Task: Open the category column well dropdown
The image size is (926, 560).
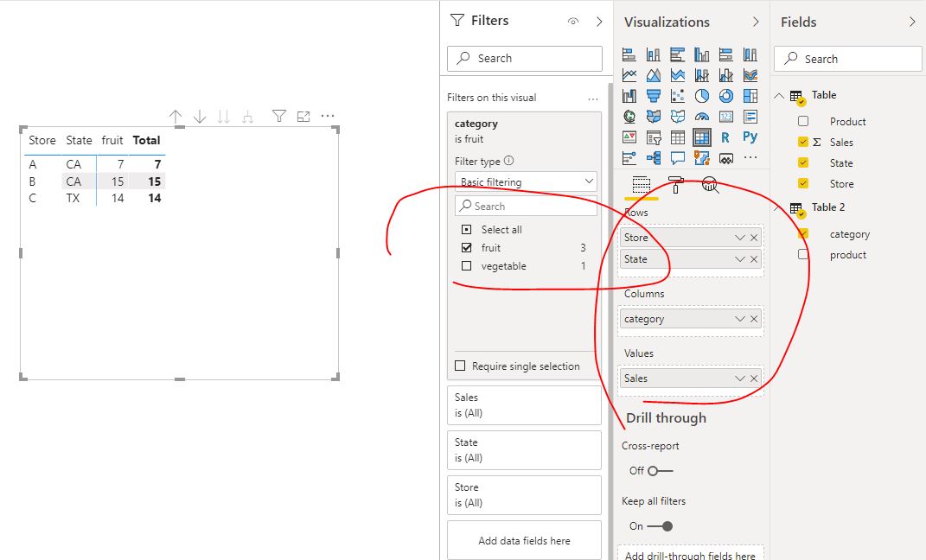Action: (740, 319)
